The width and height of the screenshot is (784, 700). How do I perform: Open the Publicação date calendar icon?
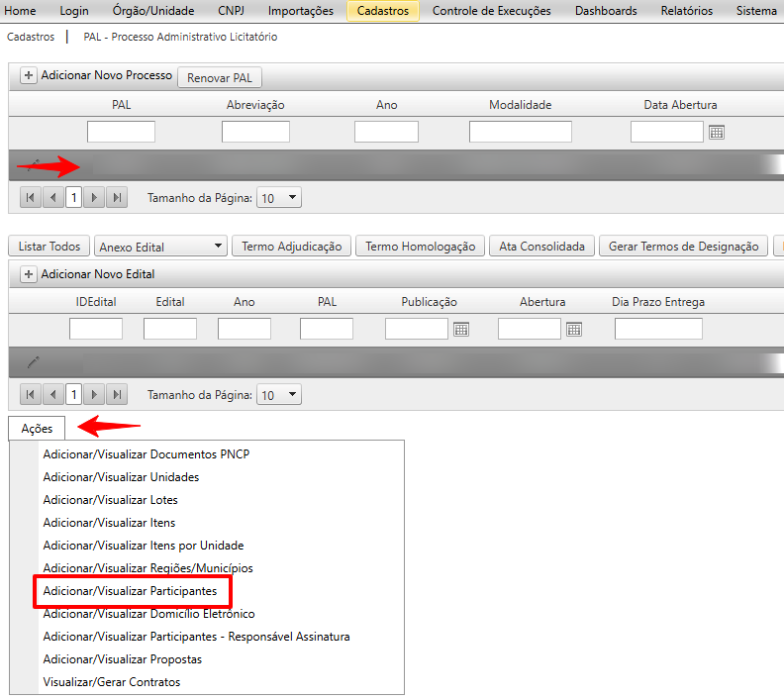(460, 330)
